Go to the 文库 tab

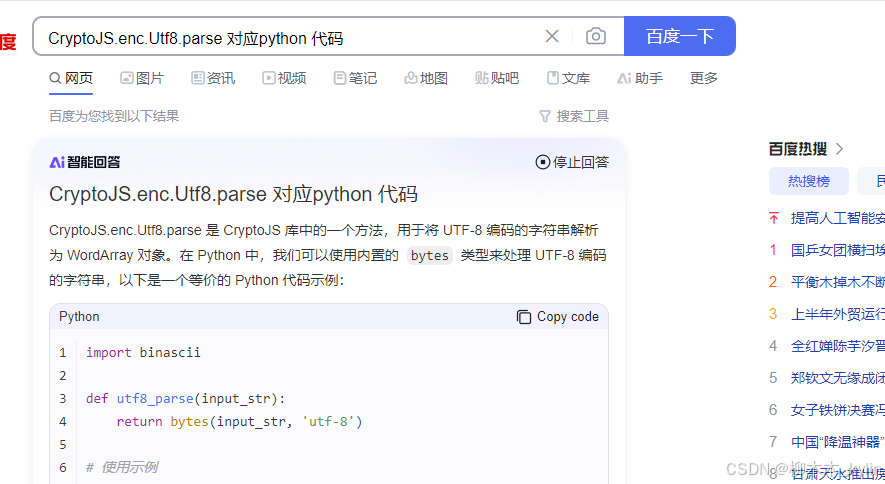point(568,78)
